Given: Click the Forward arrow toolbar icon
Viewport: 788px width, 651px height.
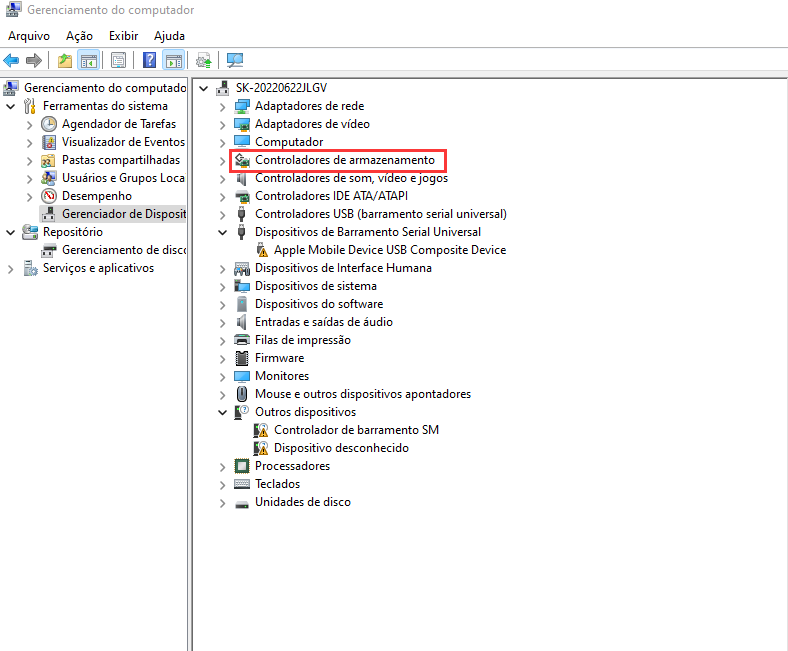Looking at the screenshot, I should point(34,61).
